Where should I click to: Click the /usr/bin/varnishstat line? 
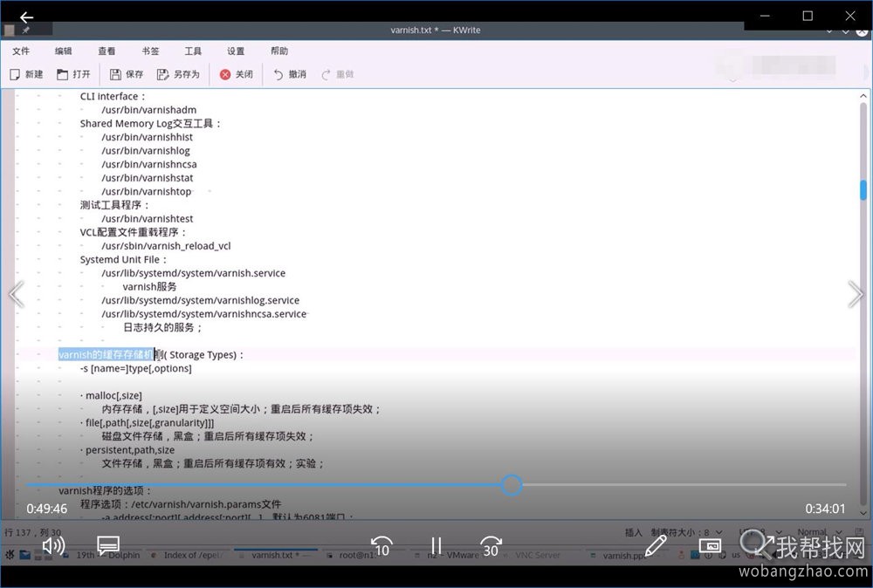pyautogui.click(x=147, y=177)
